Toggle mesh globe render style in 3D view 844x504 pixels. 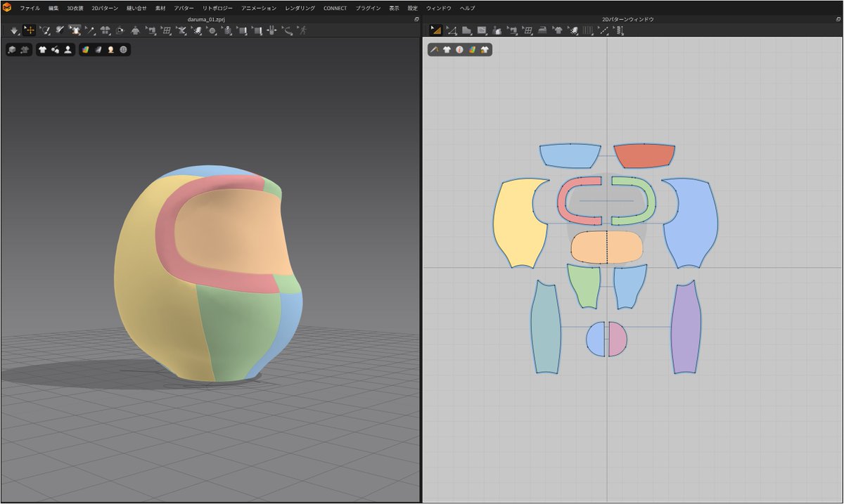click(x=123, y=50)
